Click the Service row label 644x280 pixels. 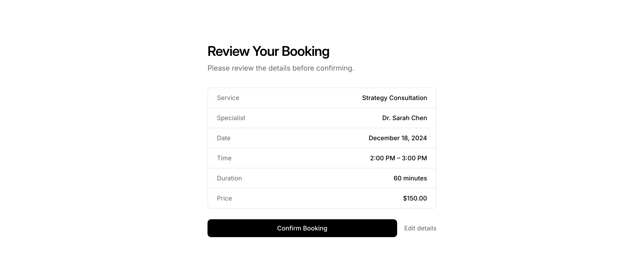point(228,98)
